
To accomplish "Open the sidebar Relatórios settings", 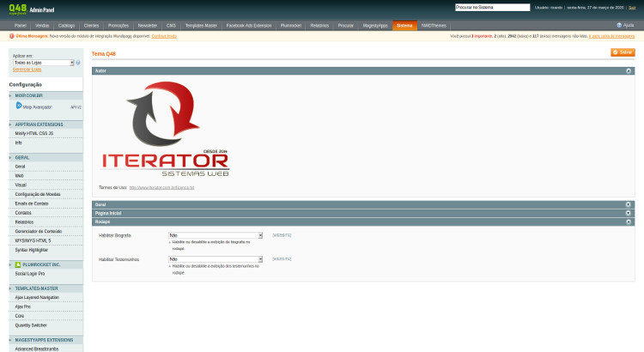I will [x=24, y=222].
